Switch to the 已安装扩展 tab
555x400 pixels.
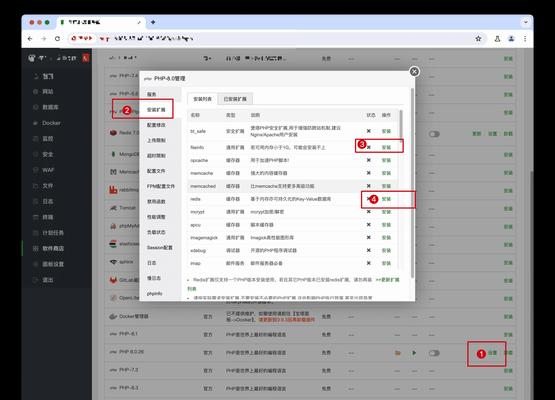coord(235,99)
